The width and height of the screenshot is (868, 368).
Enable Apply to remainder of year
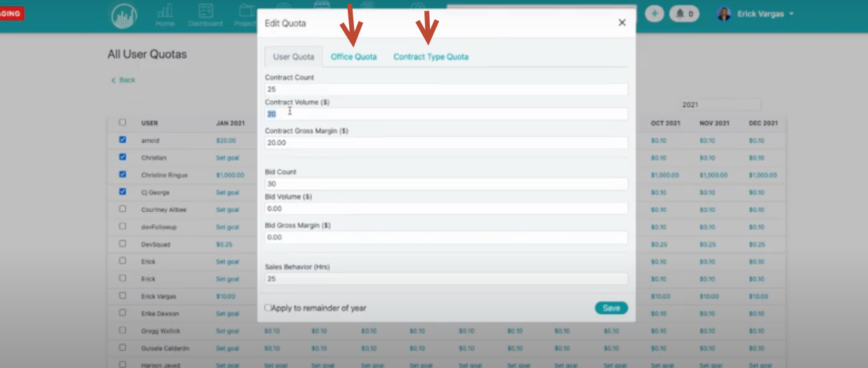tap(268, 307)
